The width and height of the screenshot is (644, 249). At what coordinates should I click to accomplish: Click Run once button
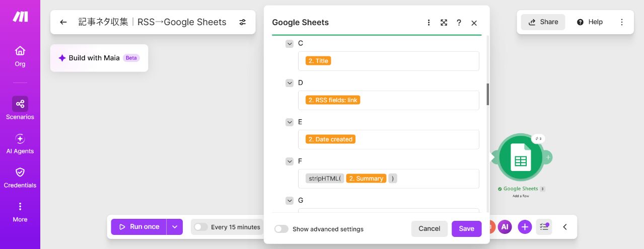coord(139,227)
